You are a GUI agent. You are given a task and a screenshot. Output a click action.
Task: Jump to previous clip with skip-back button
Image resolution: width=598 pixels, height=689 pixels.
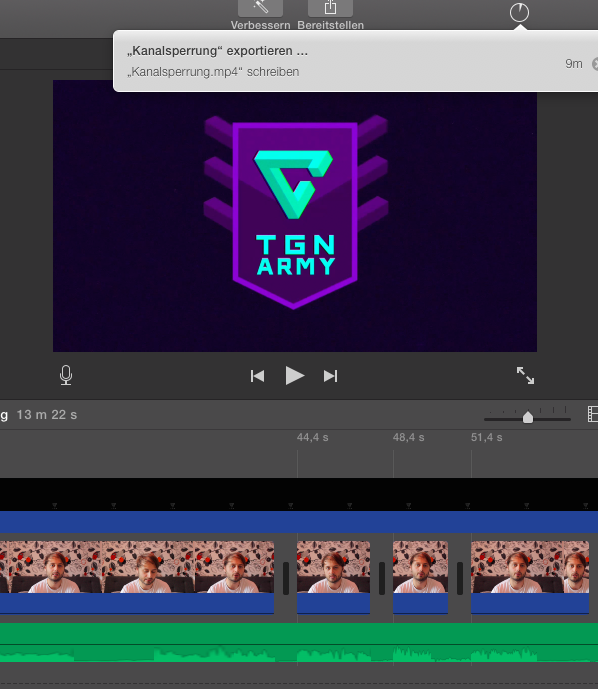257,376
